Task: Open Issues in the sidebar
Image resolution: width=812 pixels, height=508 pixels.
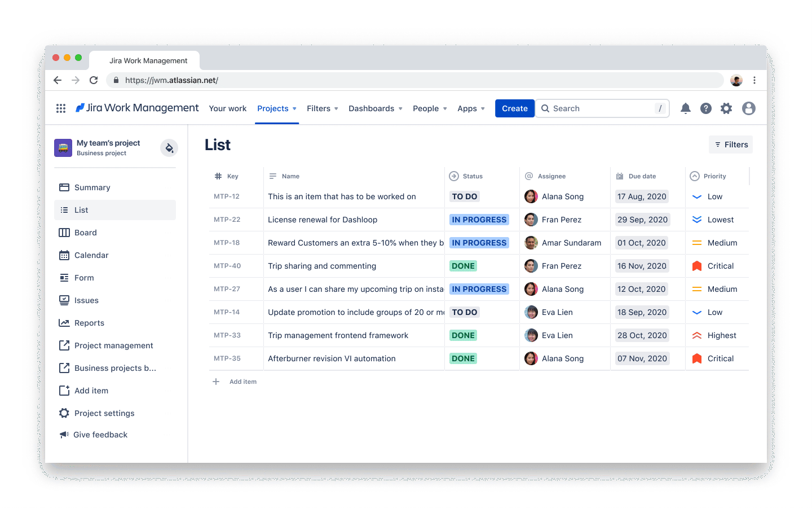Action: point(115,300)
